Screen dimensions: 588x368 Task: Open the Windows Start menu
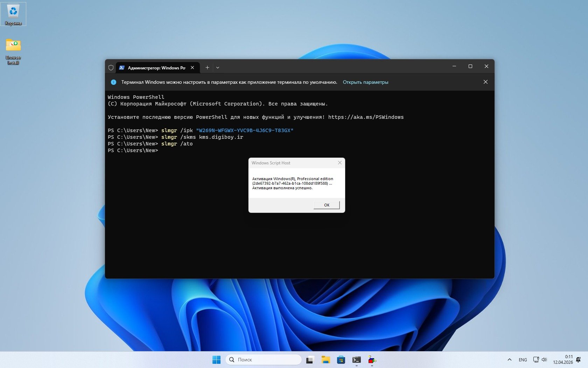point(216,360)
